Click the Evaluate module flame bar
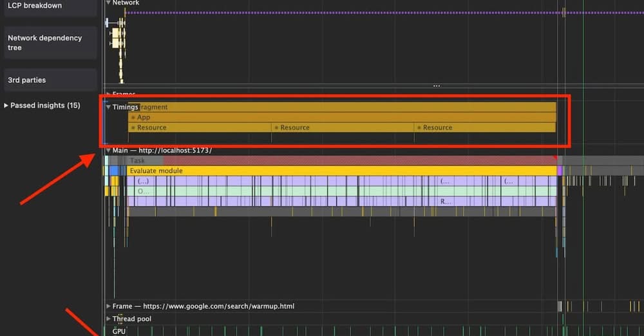The height and width of the screenshot is (336, 644). coord(341,171)
